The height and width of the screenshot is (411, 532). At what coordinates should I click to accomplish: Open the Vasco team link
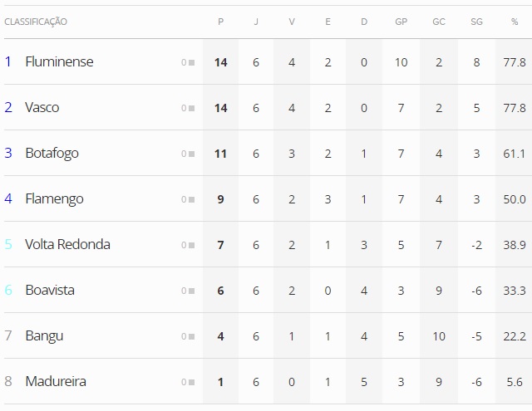coord(42,107)
